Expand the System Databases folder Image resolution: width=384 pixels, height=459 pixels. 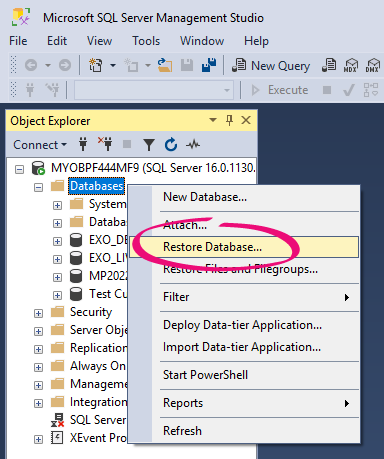click(57, 205)
